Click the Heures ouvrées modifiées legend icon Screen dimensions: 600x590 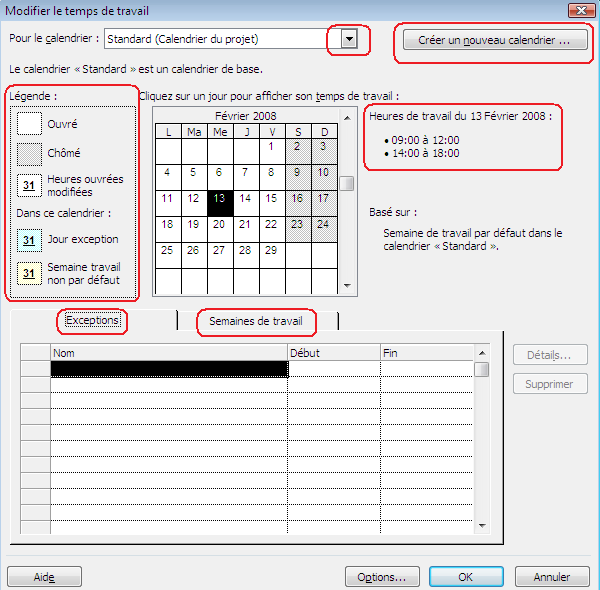coord(30,185)
